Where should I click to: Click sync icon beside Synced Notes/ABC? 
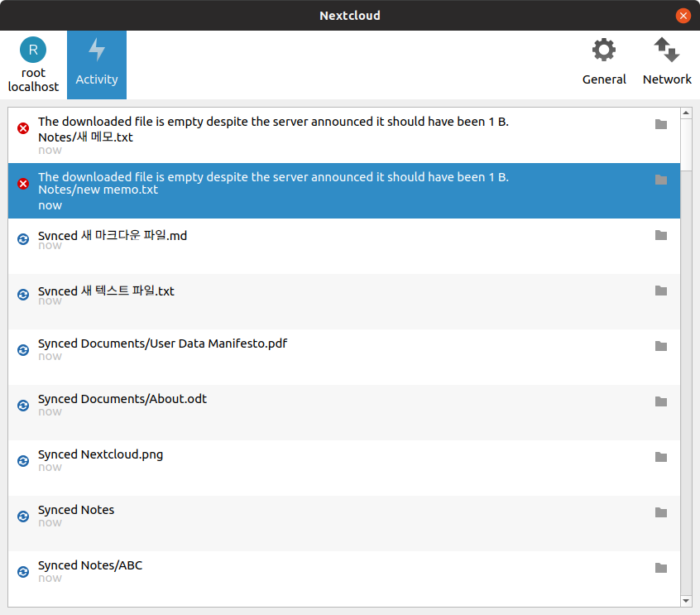pyautogui.click(x=23, y=571)
